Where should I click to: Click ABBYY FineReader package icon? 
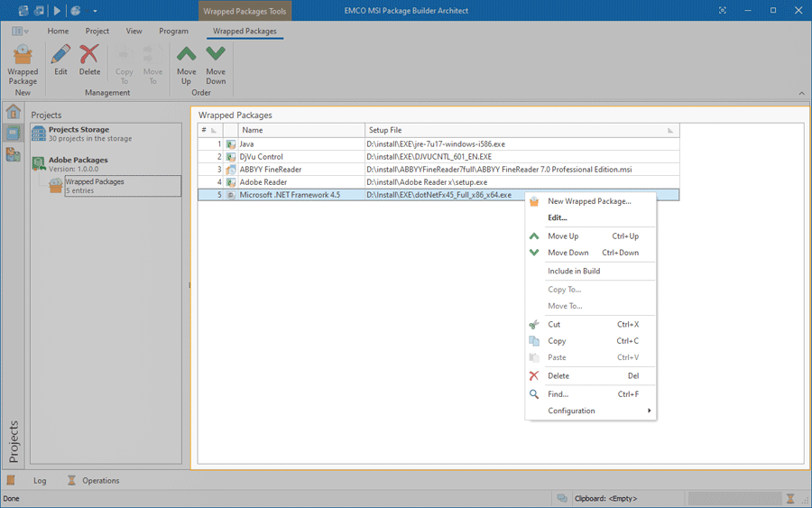click(231, 170)
